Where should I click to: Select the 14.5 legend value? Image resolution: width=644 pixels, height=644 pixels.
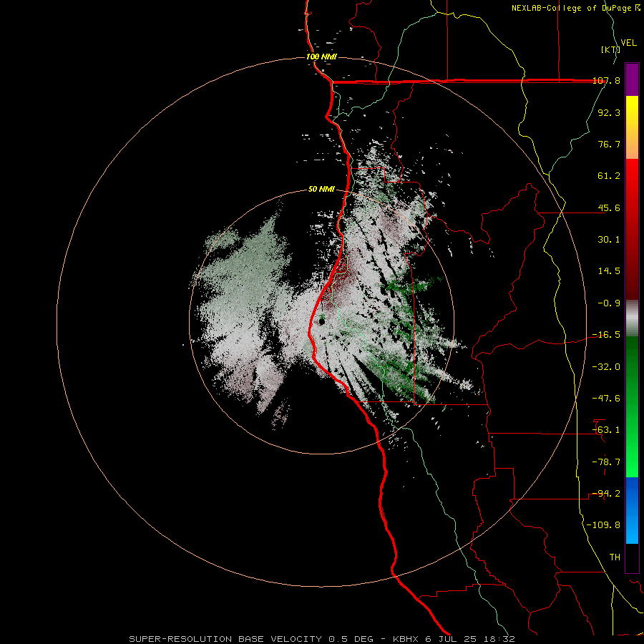[609, 271]
